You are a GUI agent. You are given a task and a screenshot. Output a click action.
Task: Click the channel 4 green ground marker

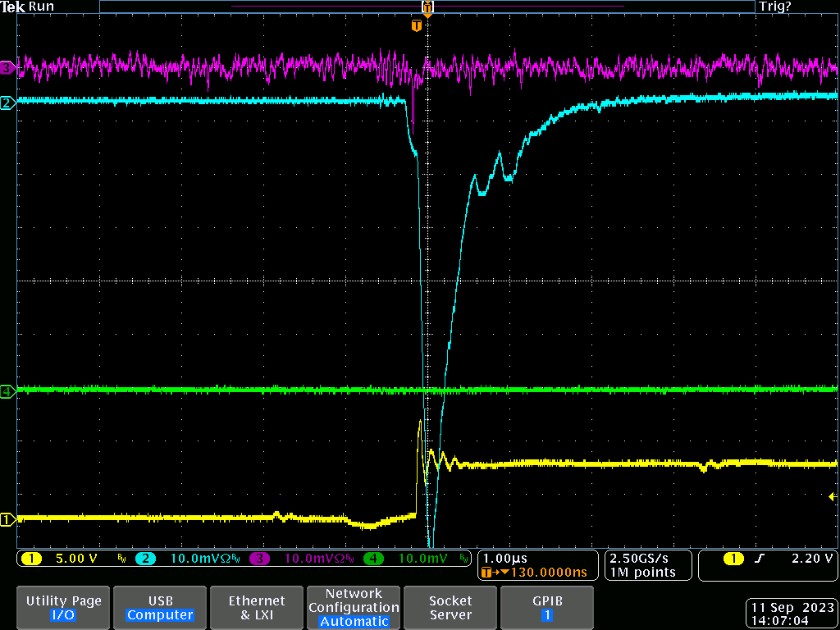[7, 392]
